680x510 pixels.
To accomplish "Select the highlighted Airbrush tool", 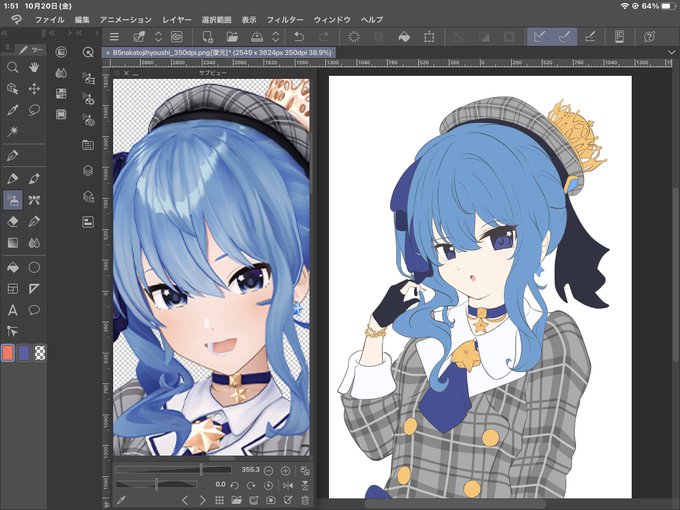I will click(x=13, y=200).
